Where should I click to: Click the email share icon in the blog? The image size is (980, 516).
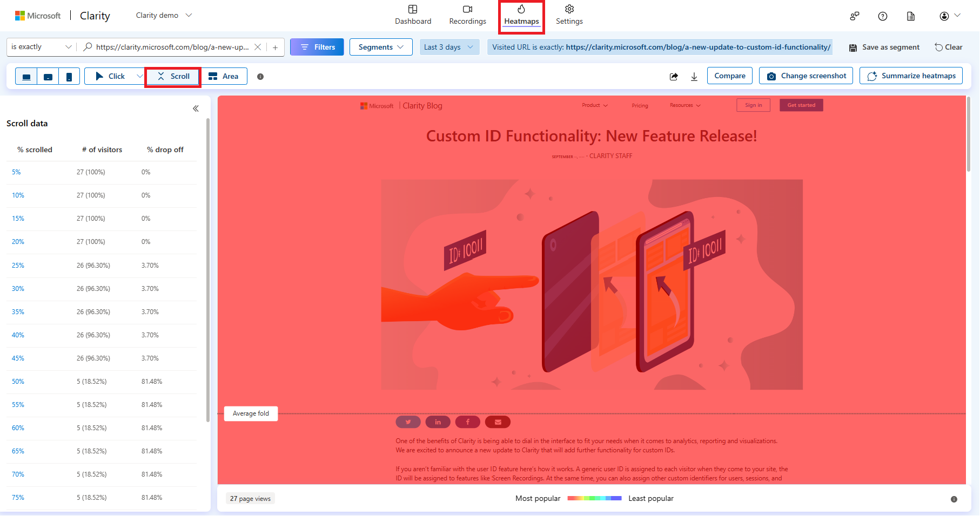pyautogui.click(x=498, y=422)
